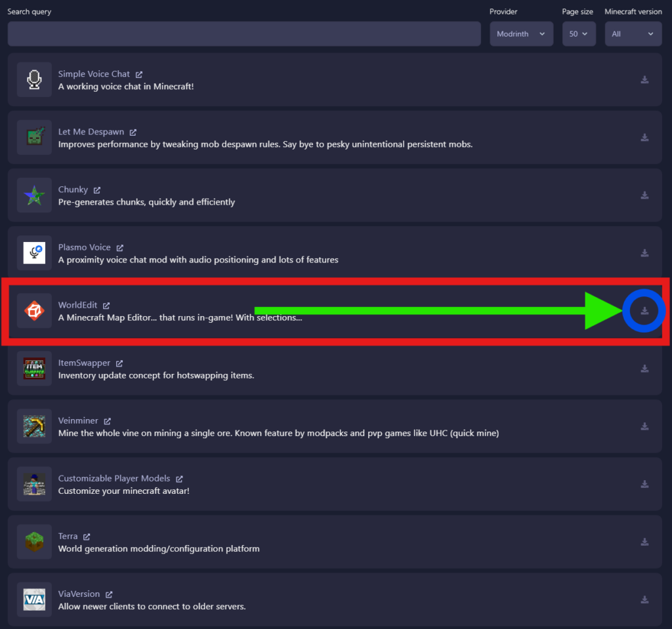672x629 pixels.
Task: Open the Simple Voice Chat title link
Action: (94, 74)
